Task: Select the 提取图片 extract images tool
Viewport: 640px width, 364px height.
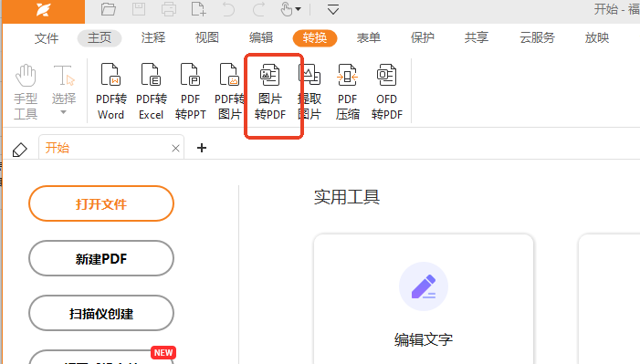Action: pos(310,92)
